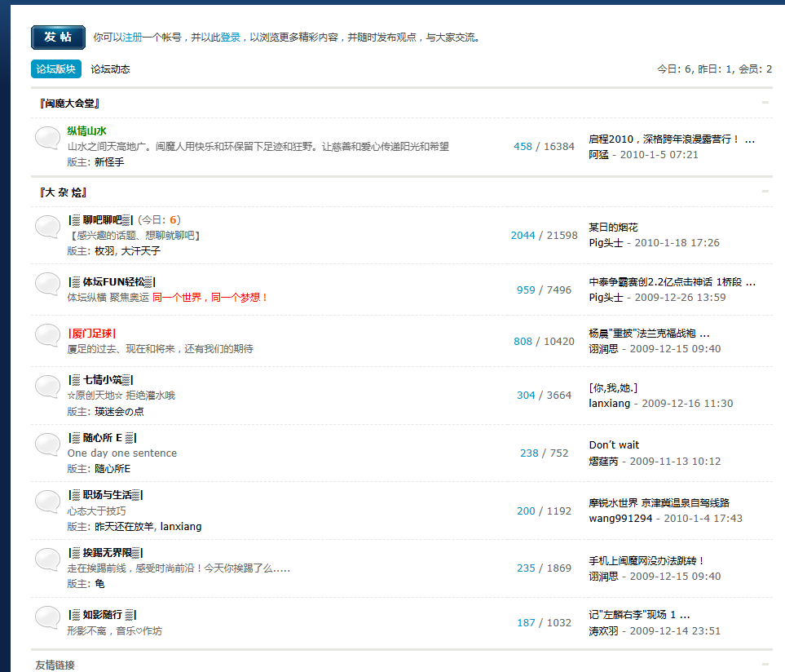Switch to the 论坛动态 tab
Image resolution: width=785 pixels, height=672 pixels.
tap(110, 69)
